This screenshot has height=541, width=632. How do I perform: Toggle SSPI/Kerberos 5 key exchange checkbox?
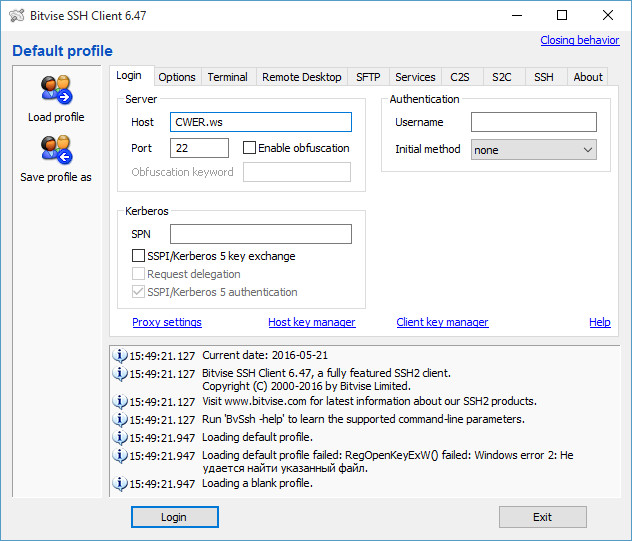tap(139, 256)
